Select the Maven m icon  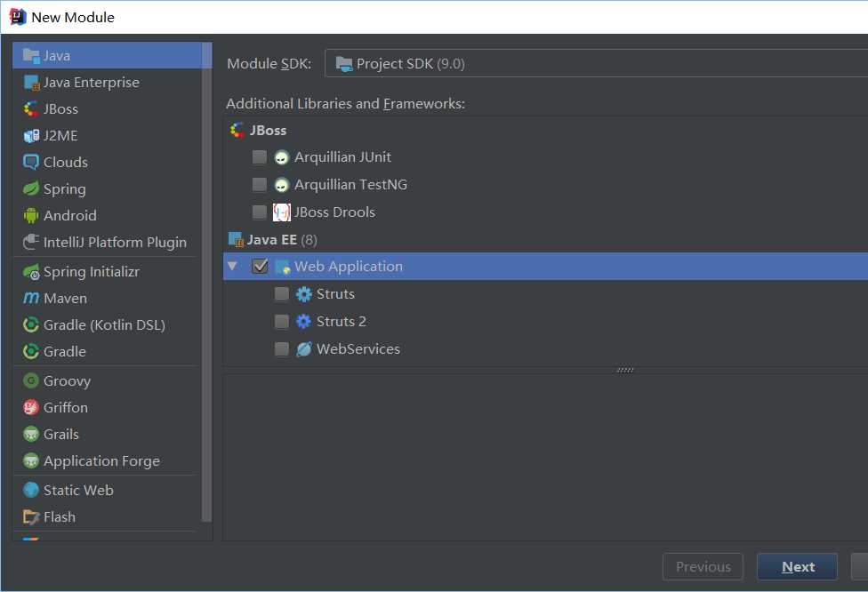(x=31, y=298)
